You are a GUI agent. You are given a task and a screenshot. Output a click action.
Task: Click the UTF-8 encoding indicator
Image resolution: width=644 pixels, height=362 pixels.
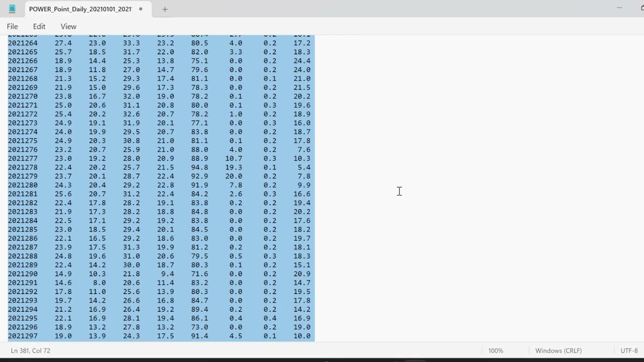tap(629, 350)
